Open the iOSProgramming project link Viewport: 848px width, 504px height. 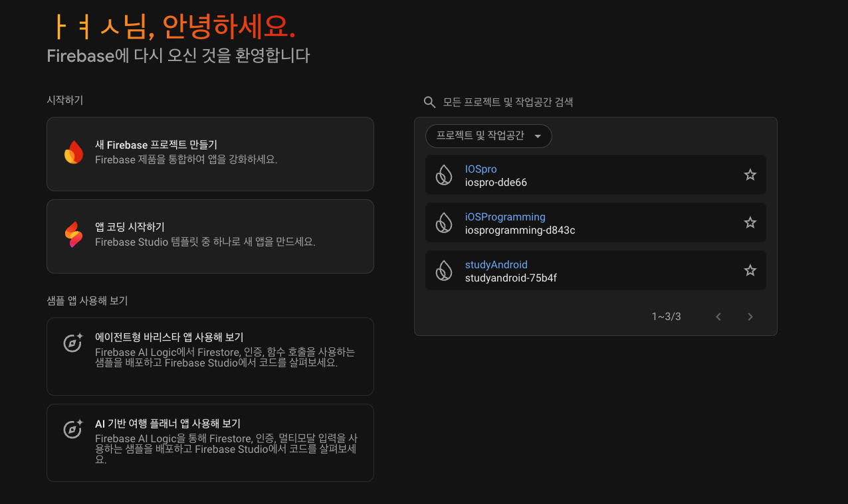click(505, 217)
